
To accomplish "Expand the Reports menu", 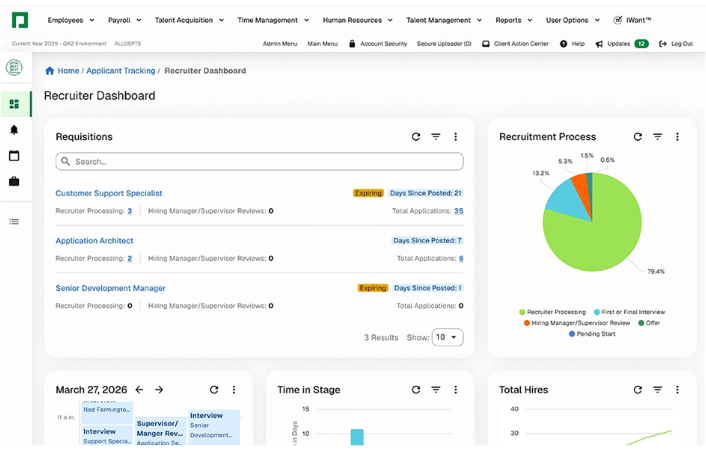I will click(x=514, y=20).
